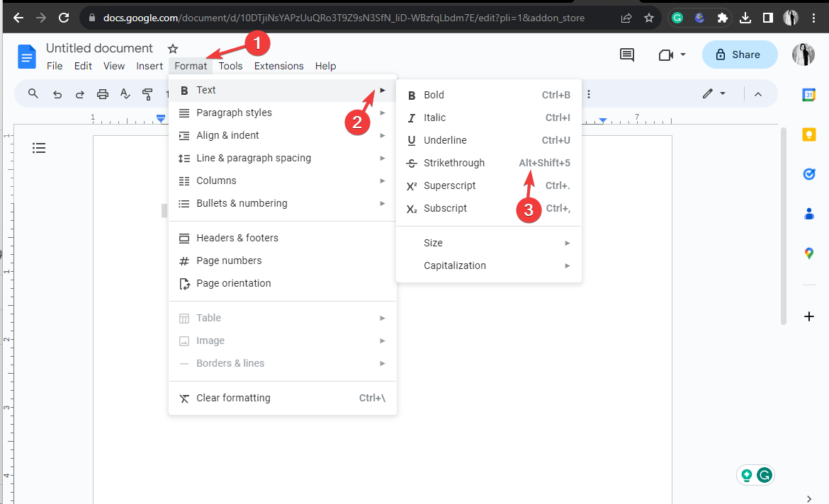This screenshot has width=829, height=504.
Task: Choose Clear formatting
Action: pyautogui.click(x=233, y=398)
